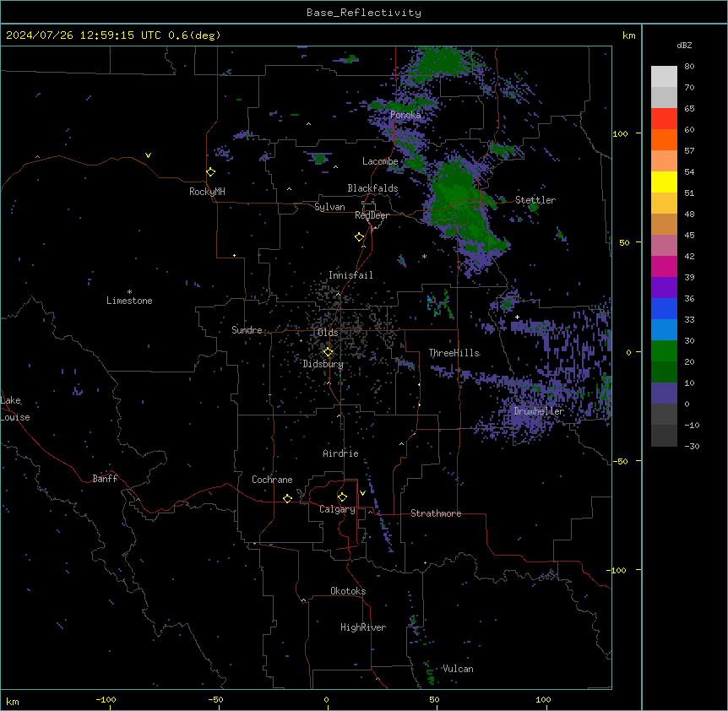This screenshot has height=711, width=728.
Task: Select the royal blue swatch below 36 dBZ
Action: point(664,308)
